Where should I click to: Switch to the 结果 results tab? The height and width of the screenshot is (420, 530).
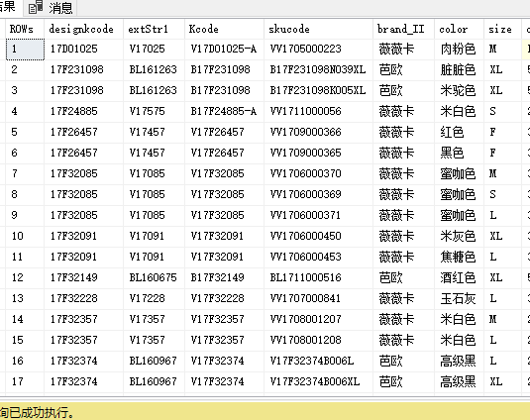(8, 7)
